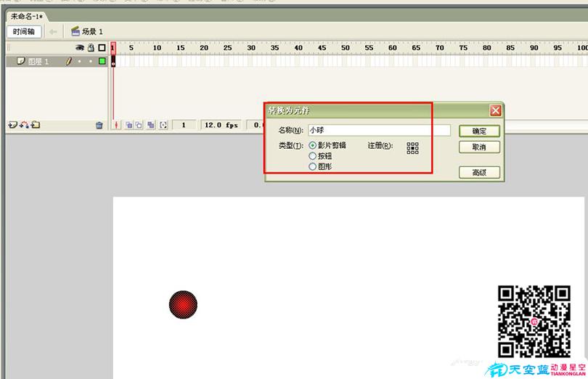The image size is (588, 379).
Task: Enable Onion Skin Outlines icon
Action: click(x=139, y=125)
